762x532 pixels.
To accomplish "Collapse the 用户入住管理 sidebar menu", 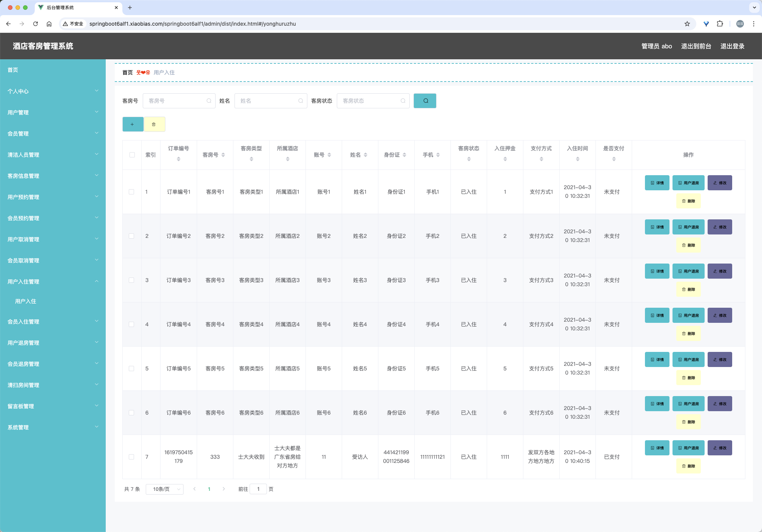I will (53, 282).
